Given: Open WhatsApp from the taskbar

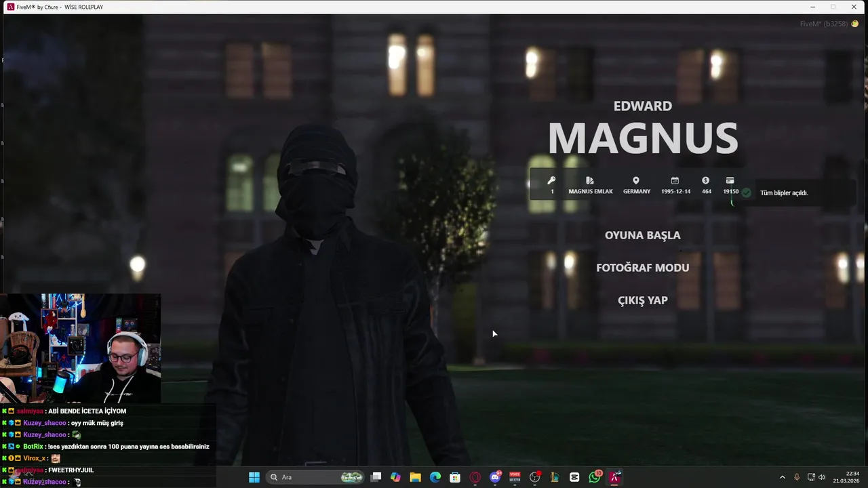Looking at the screenshot, I should pyautogui.click(x=595, y=477).
